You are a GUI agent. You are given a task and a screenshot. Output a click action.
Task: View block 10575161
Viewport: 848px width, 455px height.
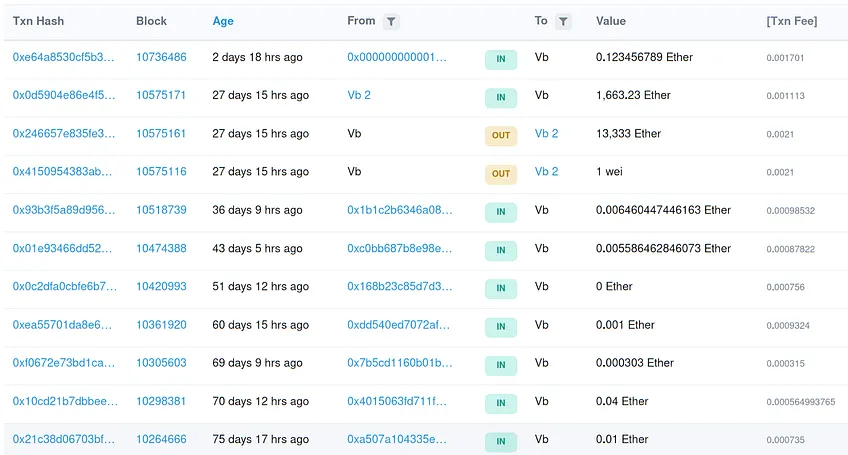coord(161,134)
